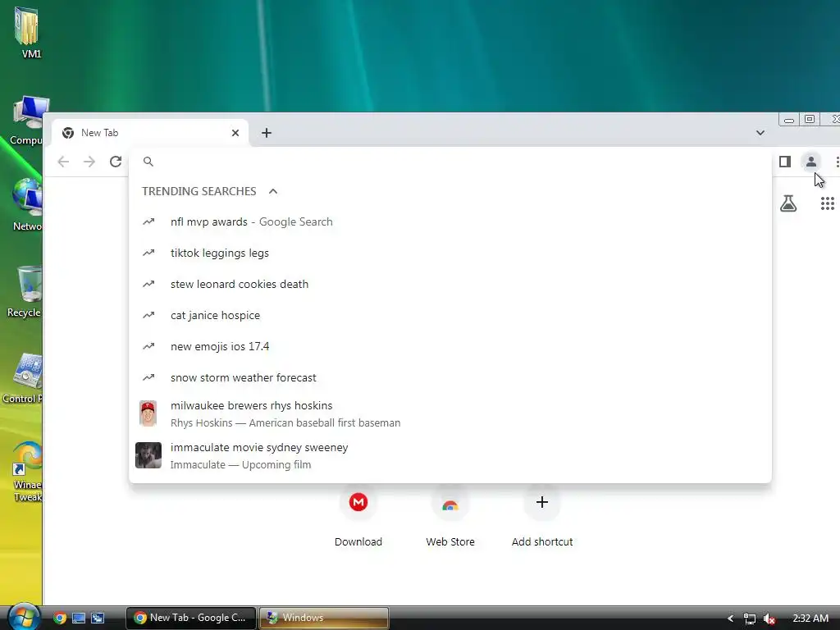
Task: Open the Google apps grid
Action: click(827, 203)
